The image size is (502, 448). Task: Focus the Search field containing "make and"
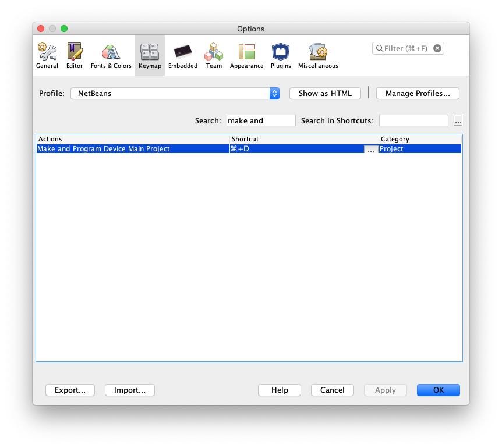(261, 120)
